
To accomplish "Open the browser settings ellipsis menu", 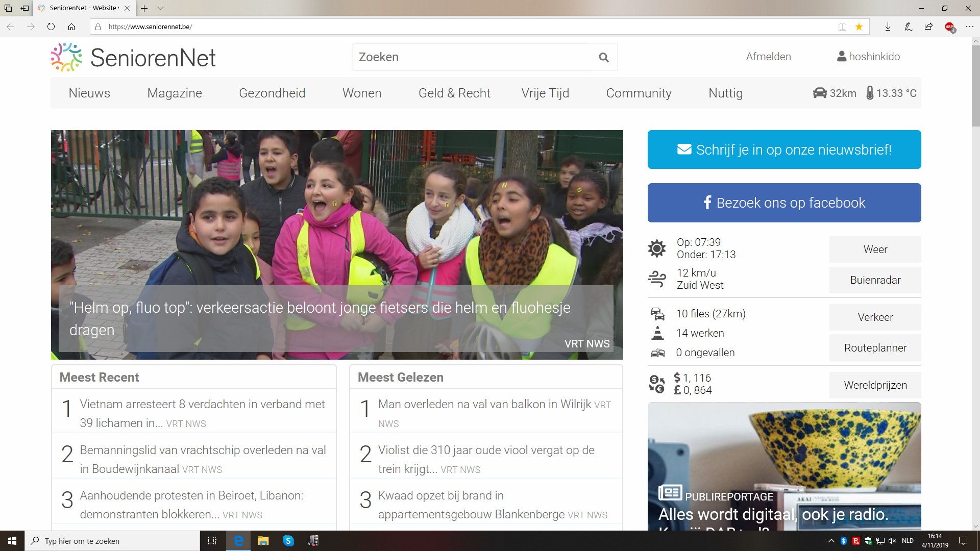I will pyautogui.click(x=969, y=27).
